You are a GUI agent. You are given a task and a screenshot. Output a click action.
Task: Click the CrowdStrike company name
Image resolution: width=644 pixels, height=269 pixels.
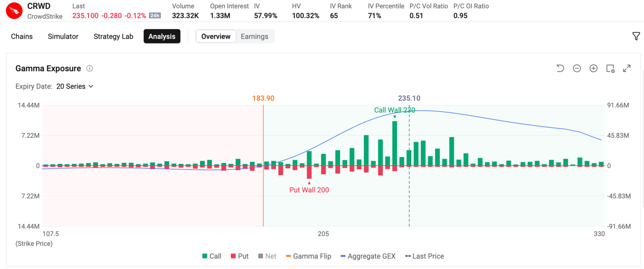click(45, 17)
